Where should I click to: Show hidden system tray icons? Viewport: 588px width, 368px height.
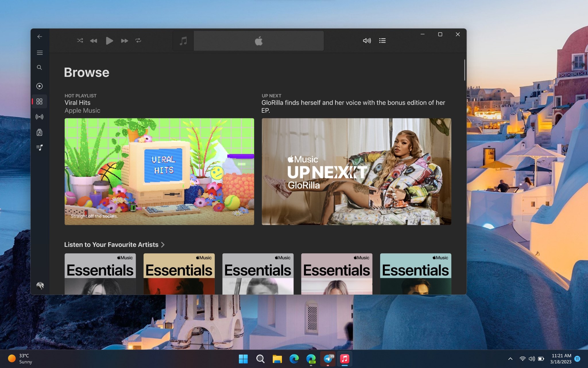[x=510, y=359]
